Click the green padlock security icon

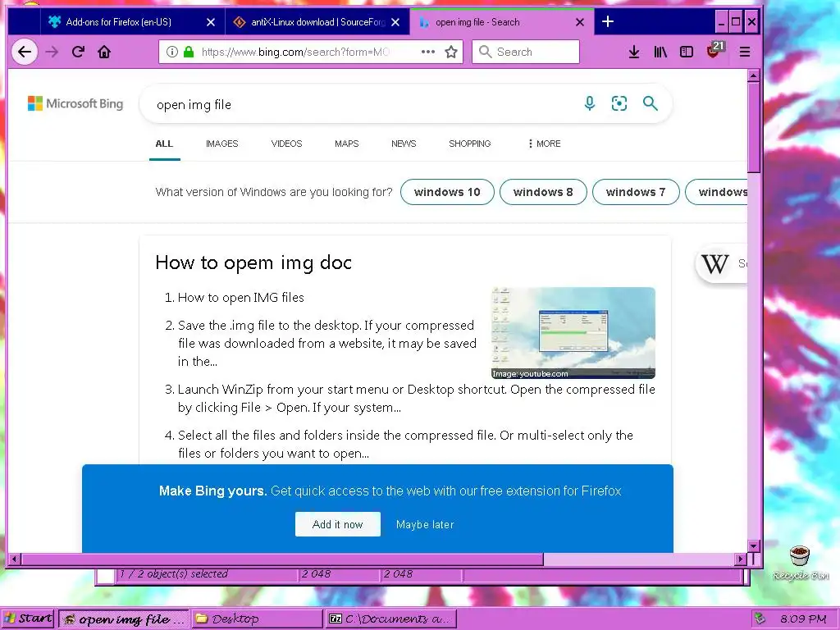pyautogui.click(x=189, y=52)
